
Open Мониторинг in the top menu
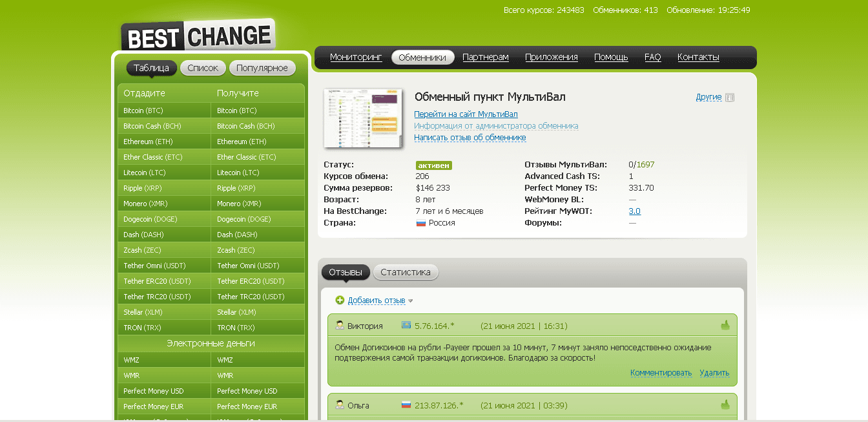pyautogui.click(x=356, y=58)
